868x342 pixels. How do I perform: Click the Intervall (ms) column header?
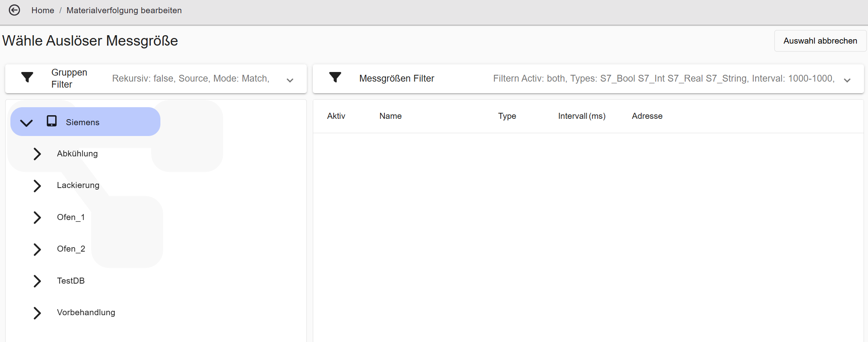click(582, 116)
